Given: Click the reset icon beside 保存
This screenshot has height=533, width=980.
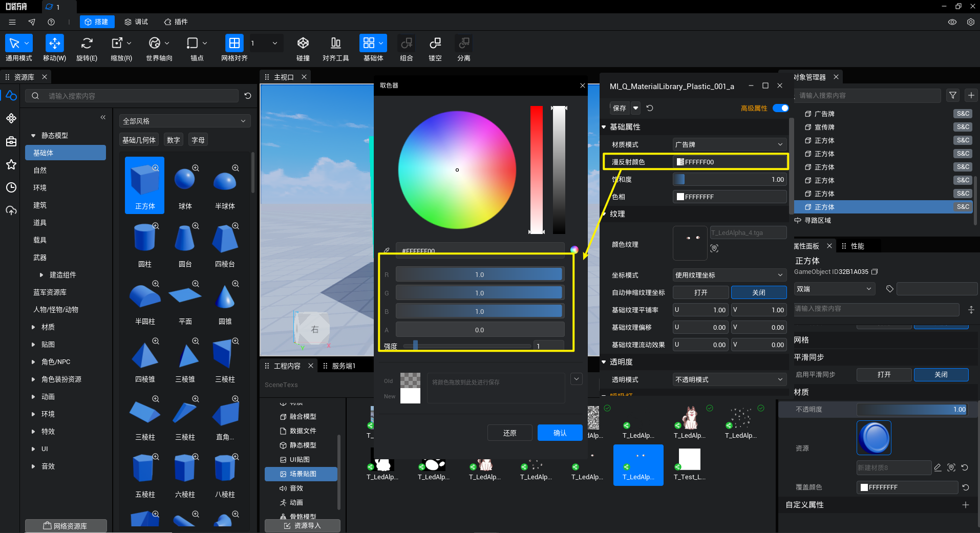Looking at the screenshot, I should click(x=650, y=108).
